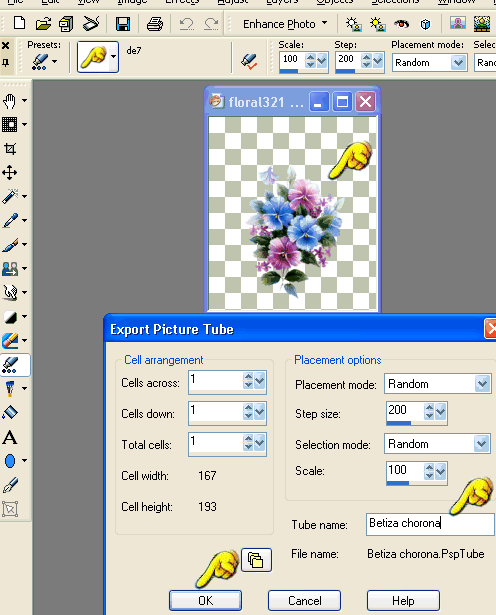
Task: Open the picture tube preview dropdown
Action: 113,57
